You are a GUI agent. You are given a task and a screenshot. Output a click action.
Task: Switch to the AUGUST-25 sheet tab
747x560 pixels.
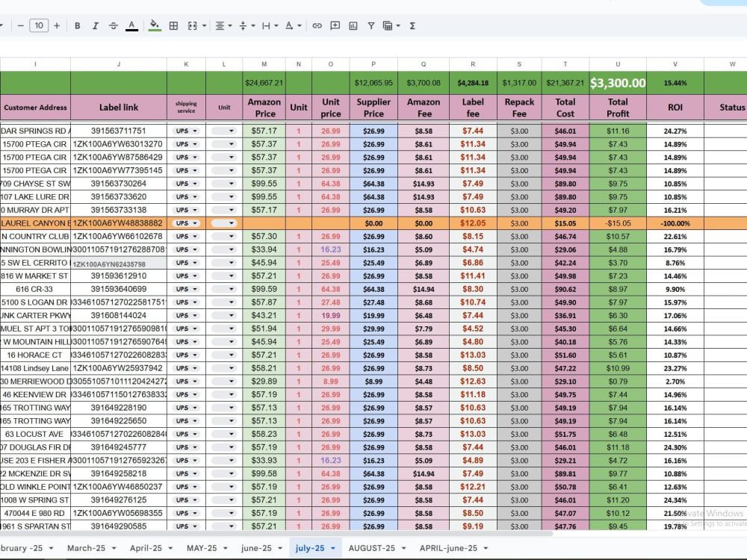pyautogui.click(x=371, y=548)
